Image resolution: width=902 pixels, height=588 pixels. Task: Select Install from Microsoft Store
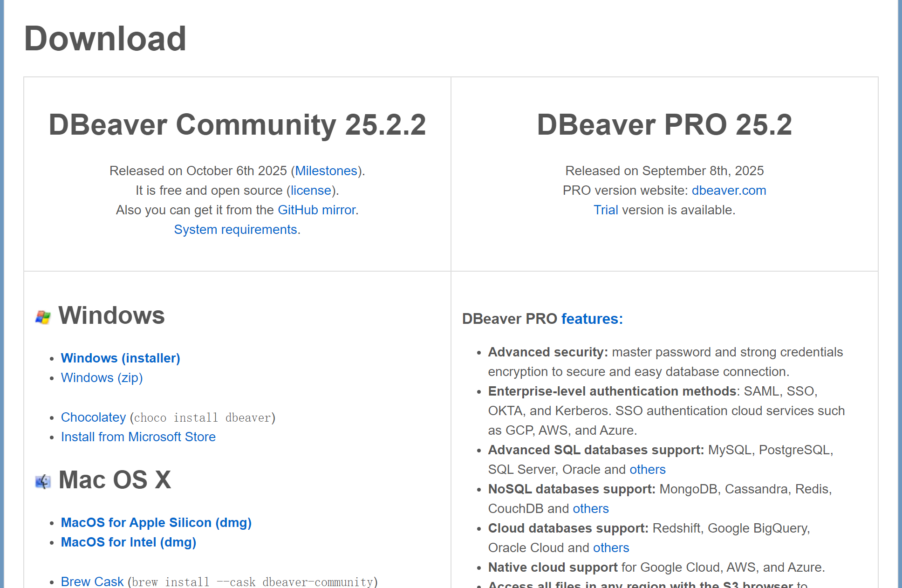pyautogui.click(x=138, y=437)
